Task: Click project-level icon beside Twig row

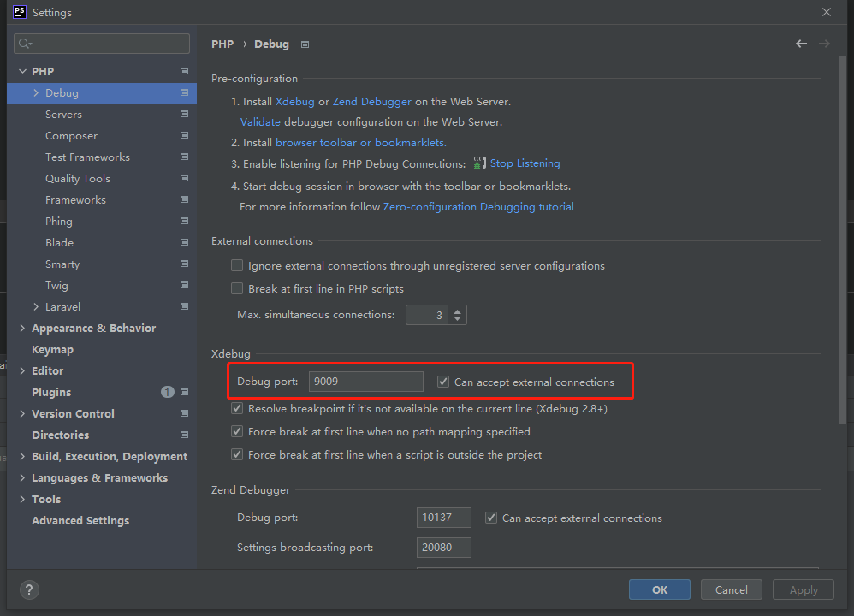Action: (184, 285)
